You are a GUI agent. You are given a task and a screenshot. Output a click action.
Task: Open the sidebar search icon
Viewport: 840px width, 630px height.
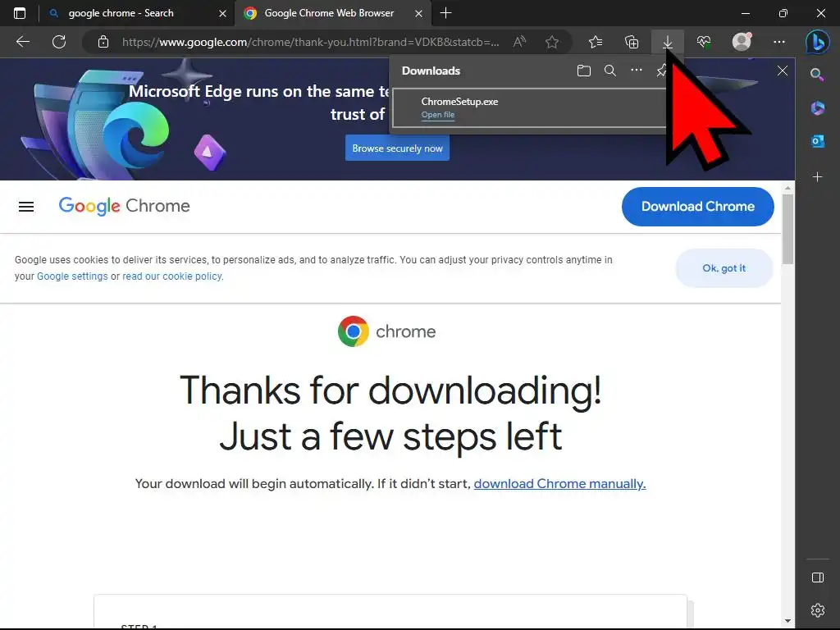coord(817,75)
